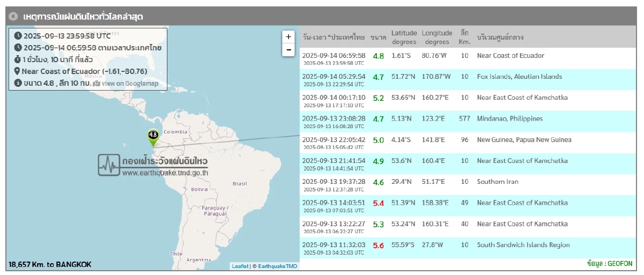Click the 2025-09-14 05:29:54 timestamp
This screenshot has width=644, height=275.
pos(334,77)
